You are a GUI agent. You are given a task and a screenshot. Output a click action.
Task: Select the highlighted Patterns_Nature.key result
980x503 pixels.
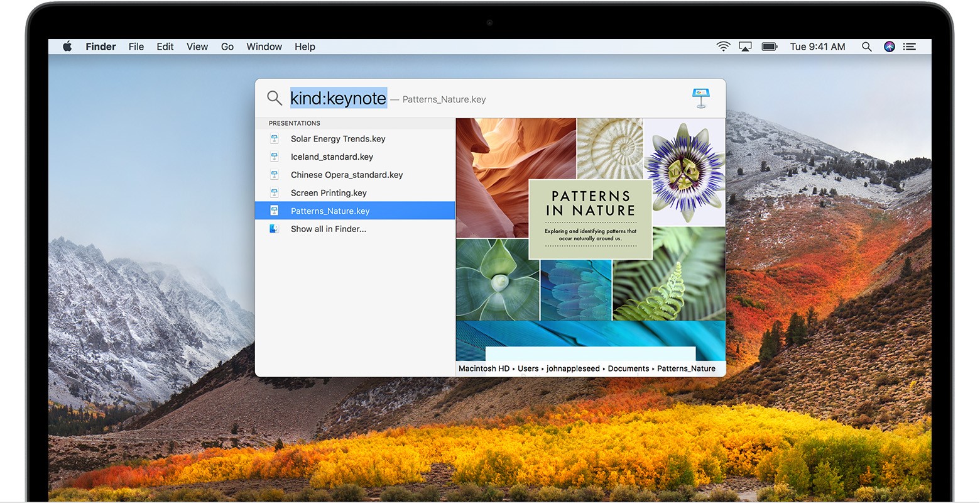pyautogui.click(x=330, y=211)
